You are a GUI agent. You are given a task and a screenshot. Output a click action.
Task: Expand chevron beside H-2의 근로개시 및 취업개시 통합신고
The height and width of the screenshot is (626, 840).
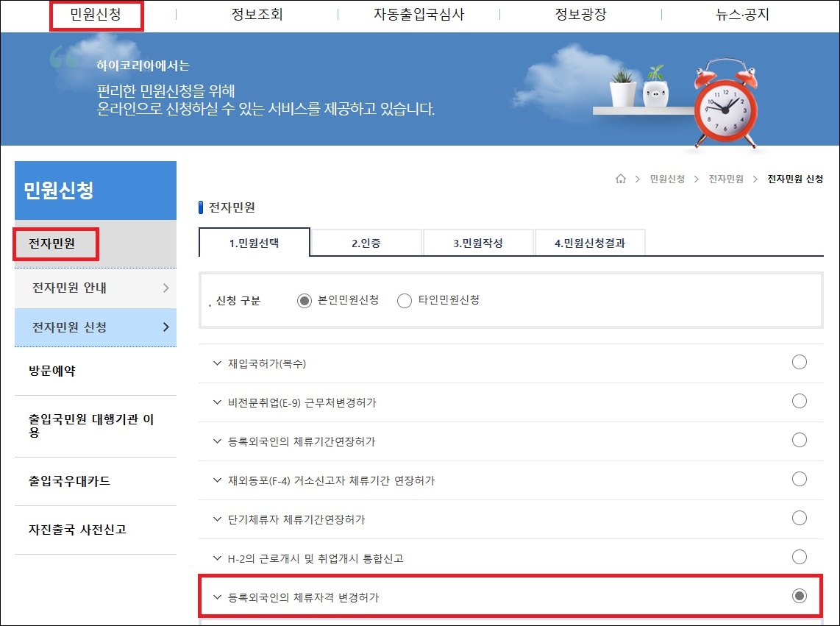217,558
